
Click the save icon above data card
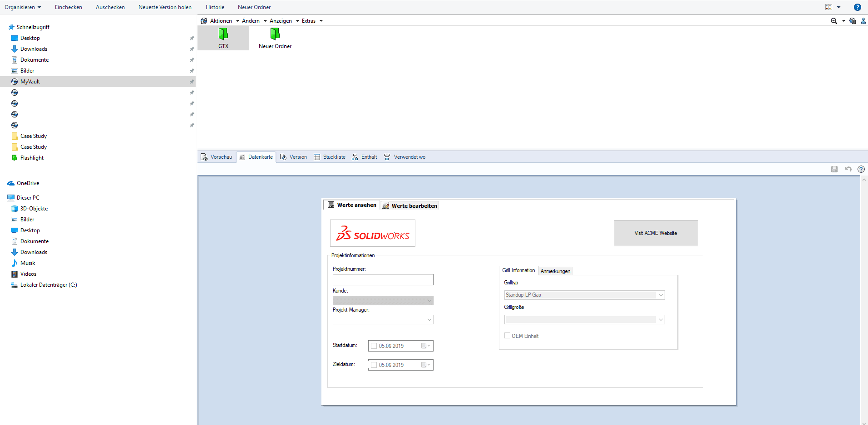coord(834,169)
